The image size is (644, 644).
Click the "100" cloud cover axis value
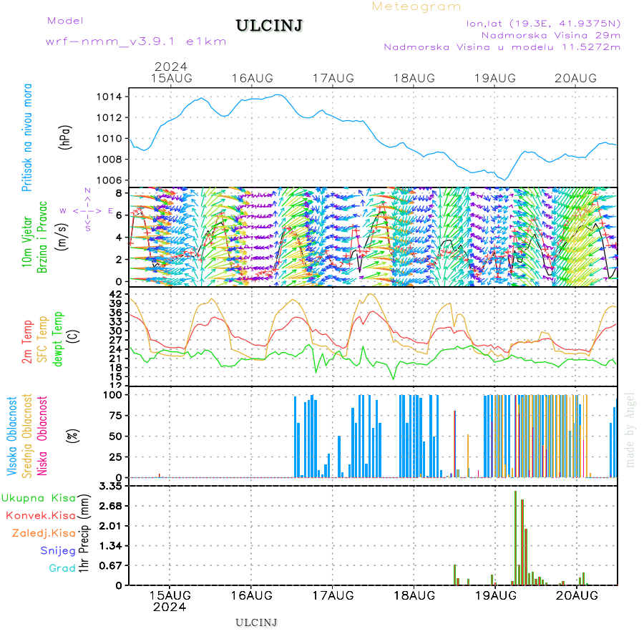pos(112,395)
